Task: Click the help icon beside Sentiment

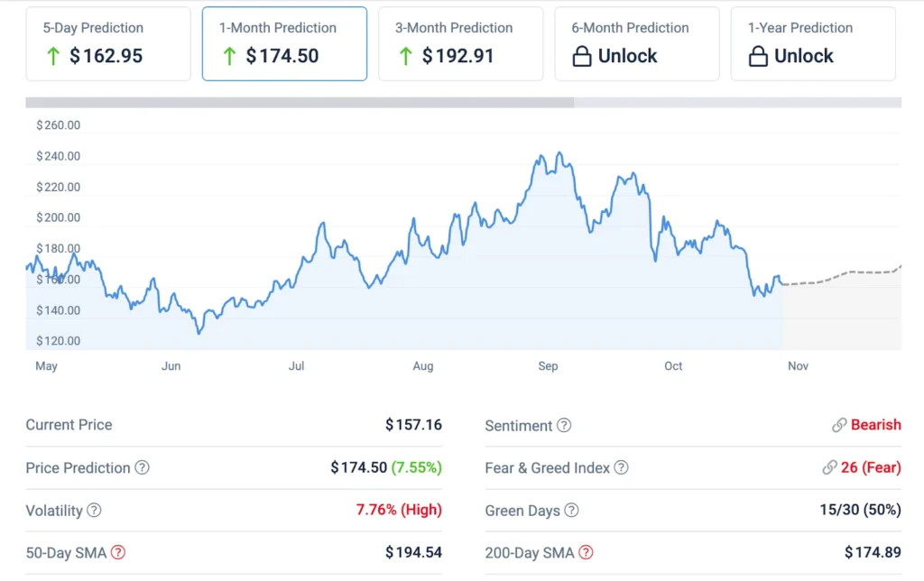Action: point(564,426)
